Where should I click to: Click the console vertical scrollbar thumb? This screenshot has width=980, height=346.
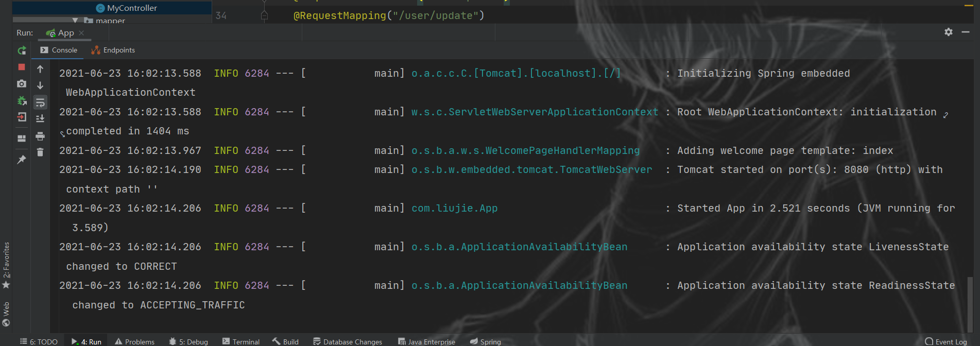[x=970, y=304]
